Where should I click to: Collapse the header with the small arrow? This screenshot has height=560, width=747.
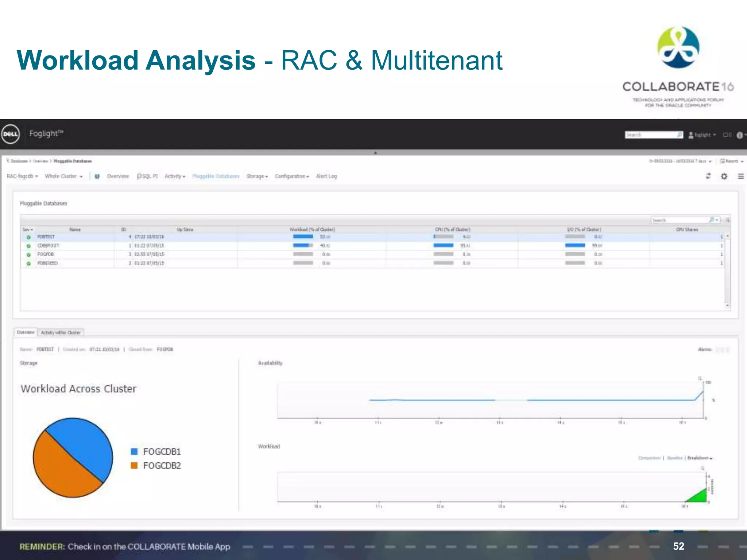375,153
